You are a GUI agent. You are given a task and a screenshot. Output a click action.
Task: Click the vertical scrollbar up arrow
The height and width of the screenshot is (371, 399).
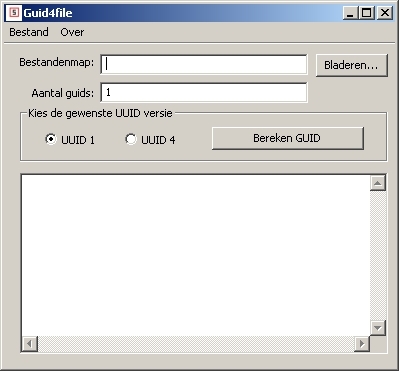point(378,183)
